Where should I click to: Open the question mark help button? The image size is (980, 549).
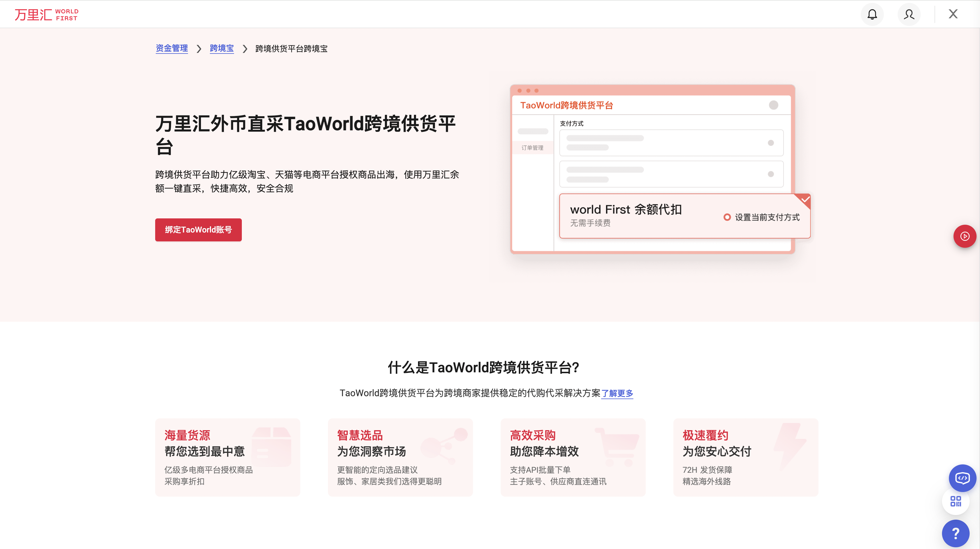(956, 533)
